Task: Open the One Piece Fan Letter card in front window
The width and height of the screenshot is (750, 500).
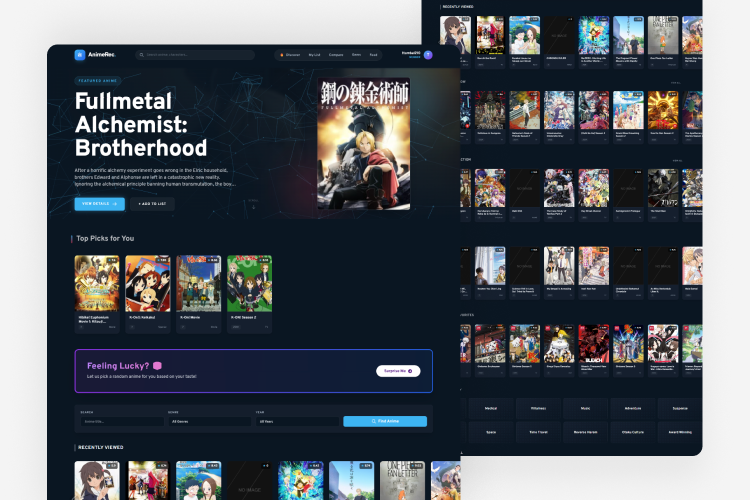Action: pyautogui.click(x=402, y=480)
